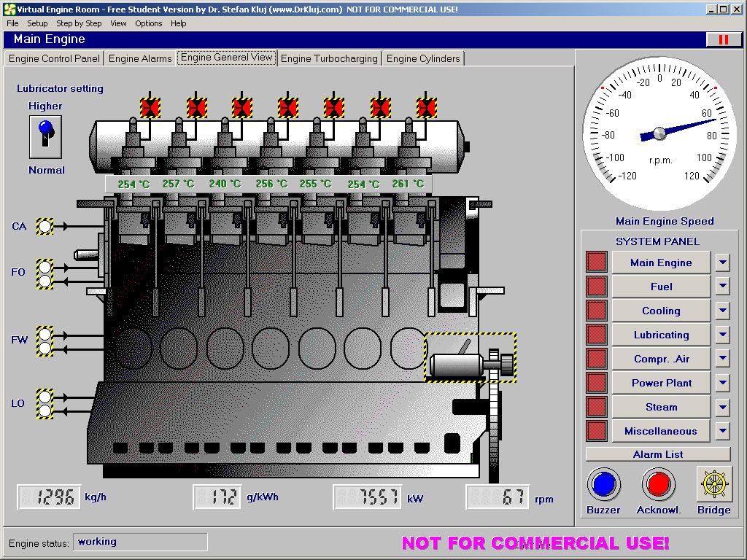The width and height of the screenshot is (747, 560).
Task: Click the blue Buzzer button
Action: (603, 484)
